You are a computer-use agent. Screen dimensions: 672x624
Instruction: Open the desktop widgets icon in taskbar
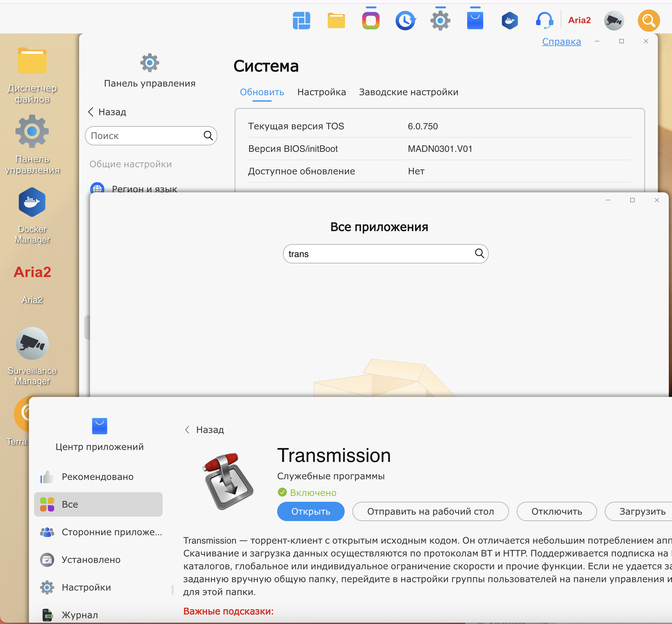click(x=301, y=21)
